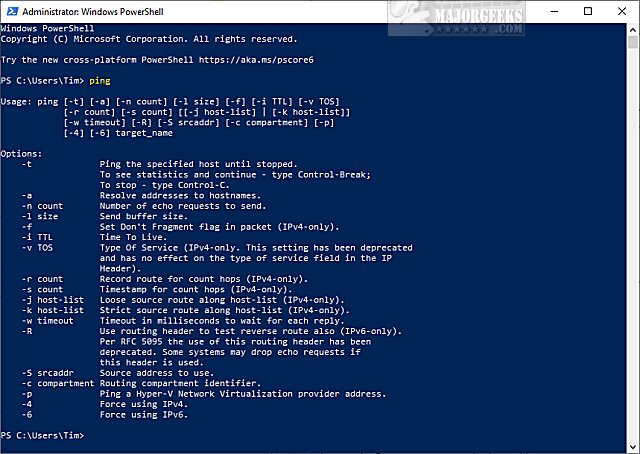Click the typed "ping" command text
Image resolution: width=640 pixels, height=454 pixels.
[x=100, y=77]
